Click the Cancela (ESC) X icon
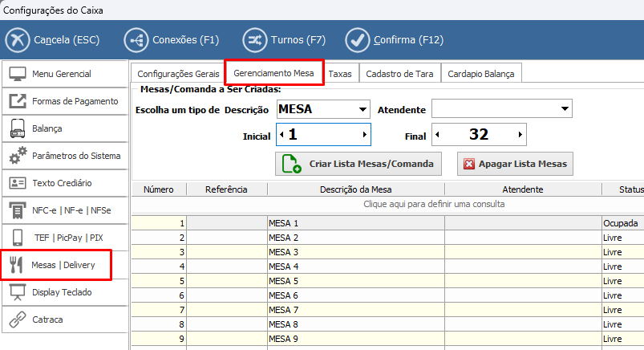This screenshot has height=350, width=644. point(18,39)
